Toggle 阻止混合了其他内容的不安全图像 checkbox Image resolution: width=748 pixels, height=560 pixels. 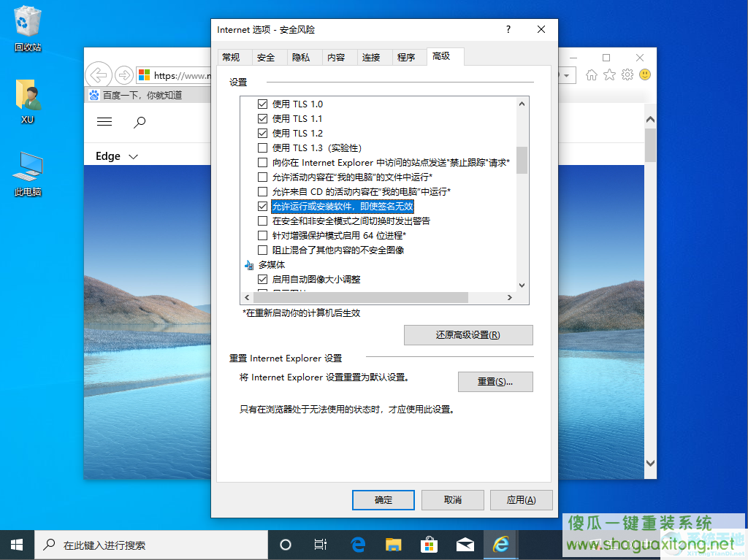tap(262, 250)
